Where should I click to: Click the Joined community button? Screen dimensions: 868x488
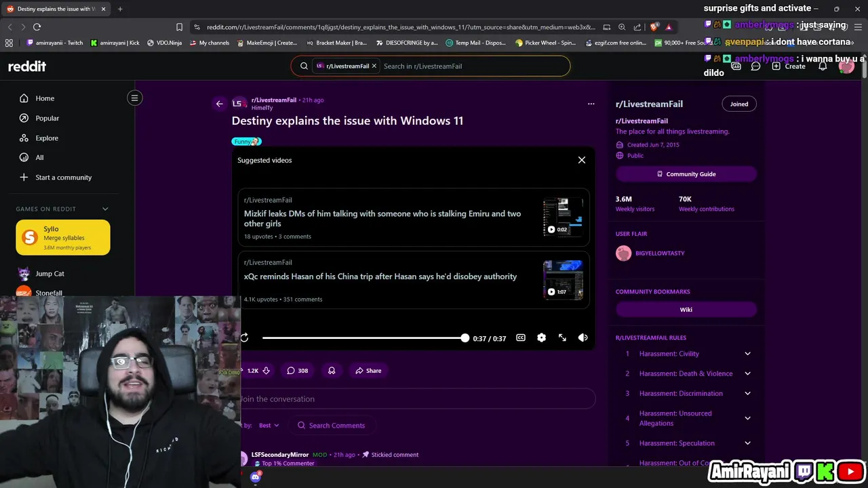[739, 104]
